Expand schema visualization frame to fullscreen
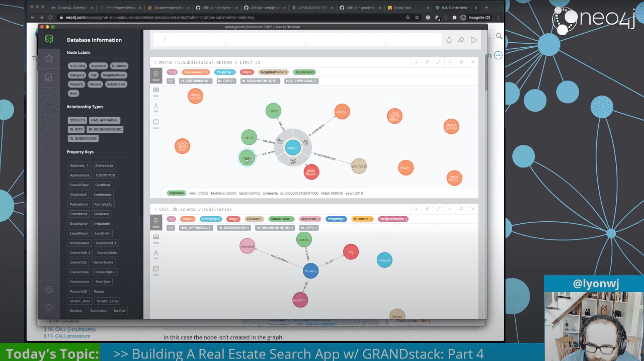 coord(439,209)
